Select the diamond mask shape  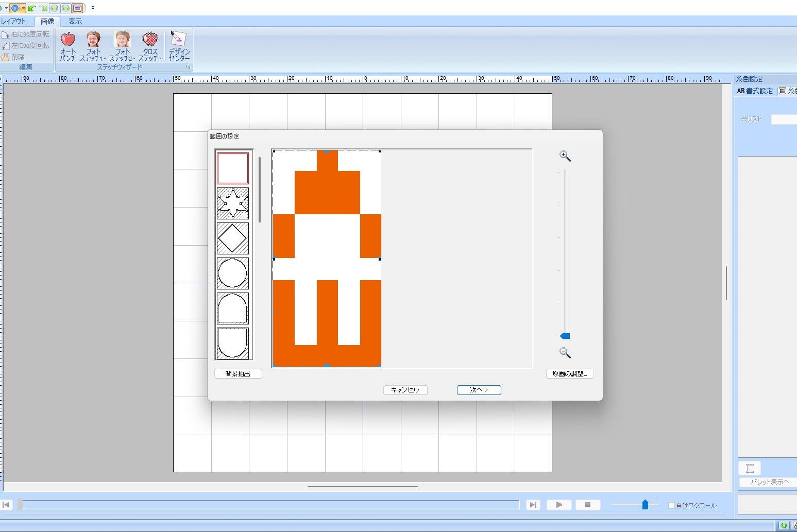(x=233, y=238)
